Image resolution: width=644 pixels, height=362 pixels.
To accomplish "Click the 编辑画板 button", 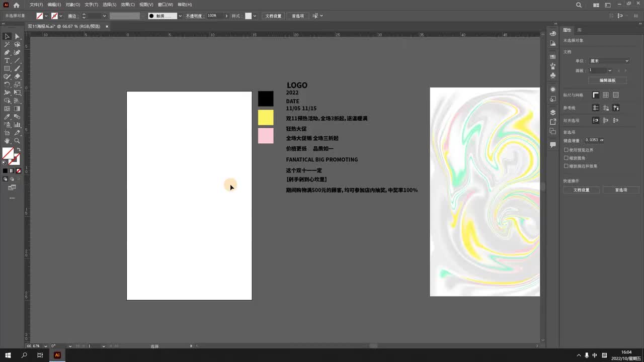I will (607, 80).
